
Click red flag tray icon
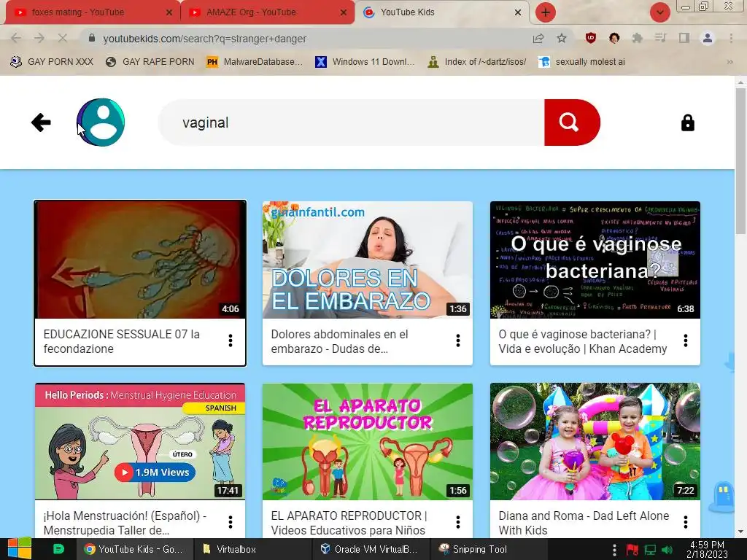click(632, 550)
